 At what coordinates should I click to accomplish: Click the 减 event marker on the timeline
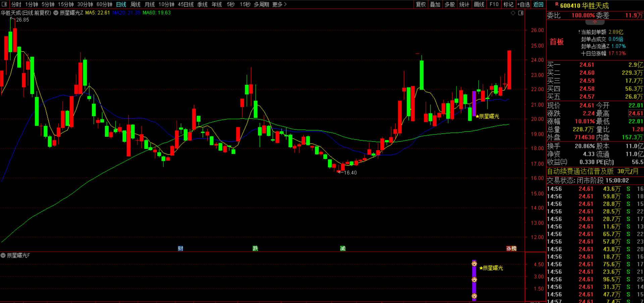(343, 248)
